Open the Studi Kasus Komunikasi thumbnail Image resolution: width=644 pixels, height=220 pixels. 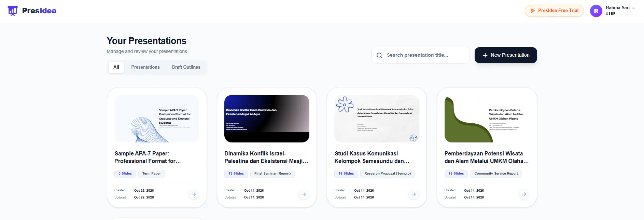pos(377,119)
